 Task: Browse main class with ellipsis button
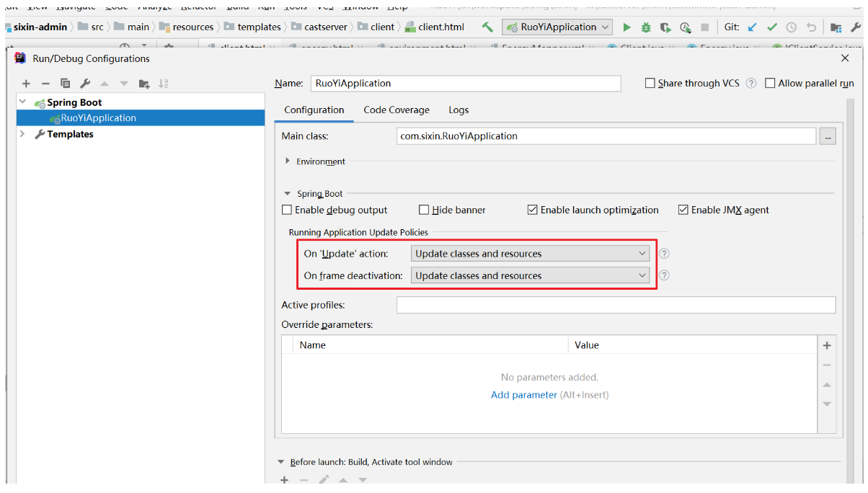[828, 136]
